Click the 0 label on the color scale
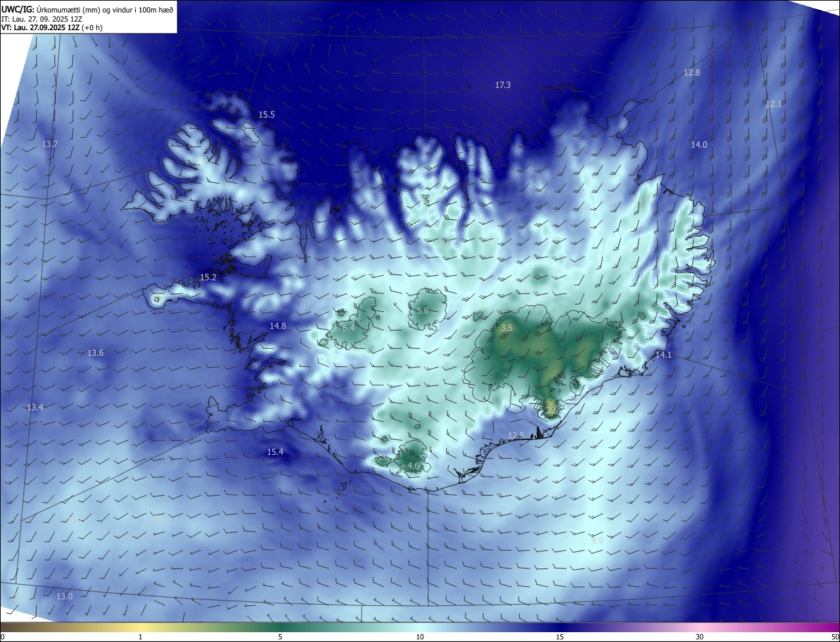840x642 pixels. (x=3, y=637)
